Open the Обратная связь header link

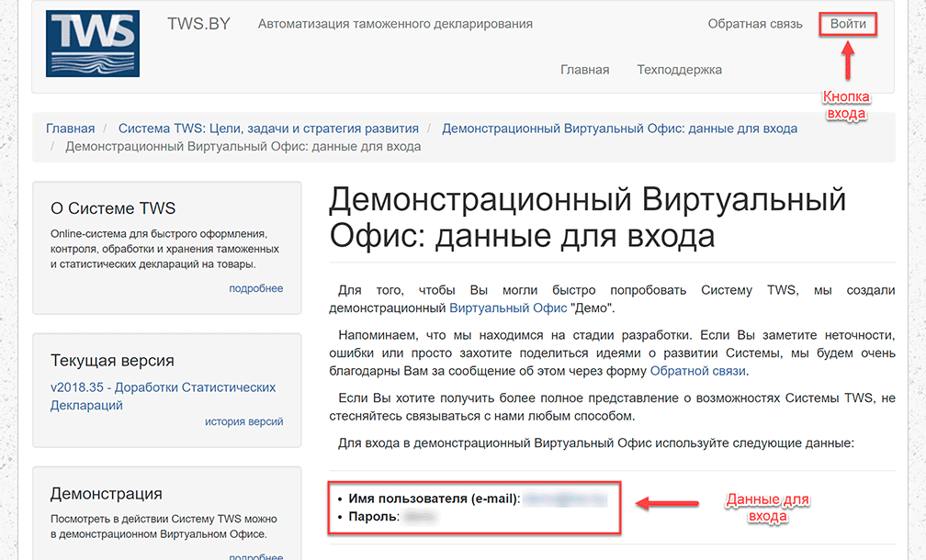click(755, 24)
